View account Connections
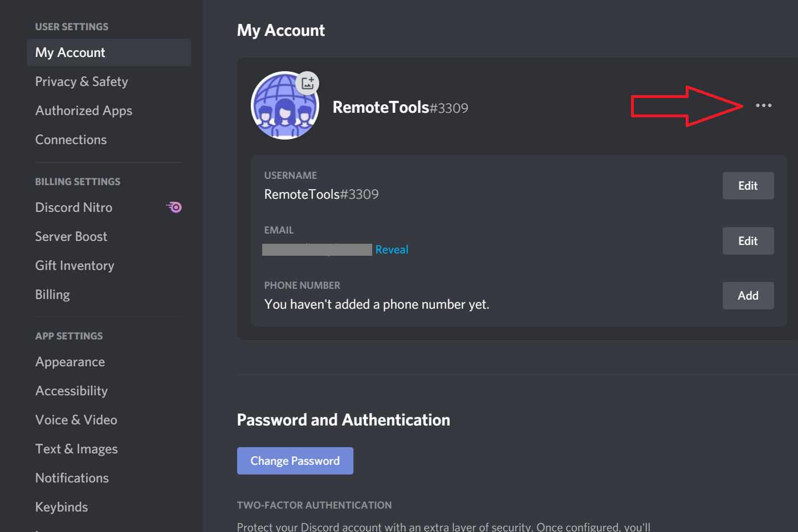The height and width of the screenshot is (532, 798). click(71, 139)
